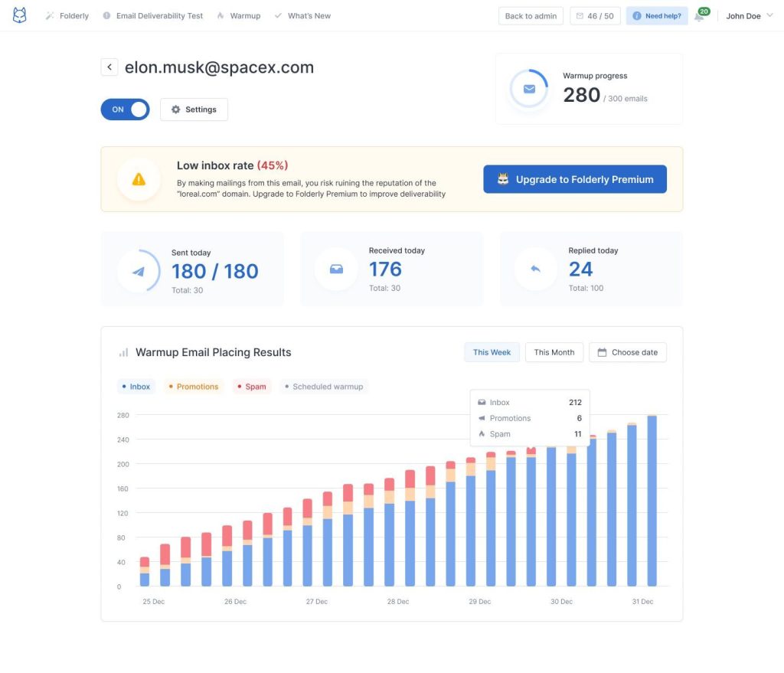Viewport: 784px width, 673px height.
Task: Open What's New in the navigation
Action: tap(302, 16)
